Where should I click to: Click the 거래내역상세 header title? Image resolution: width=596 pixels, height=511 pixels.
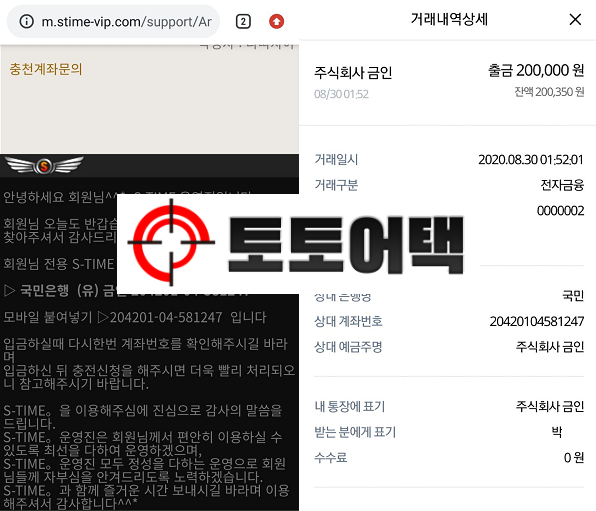click(x=449, y=19)
